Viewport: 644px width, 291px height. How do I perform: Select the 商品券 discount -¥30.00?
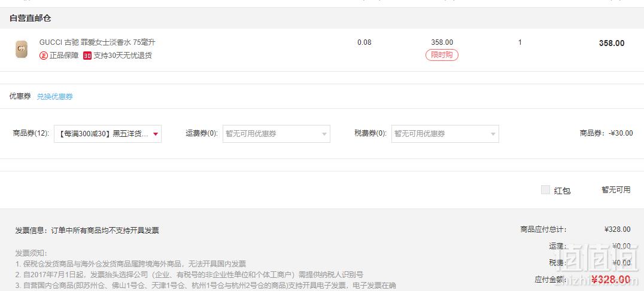621,133
